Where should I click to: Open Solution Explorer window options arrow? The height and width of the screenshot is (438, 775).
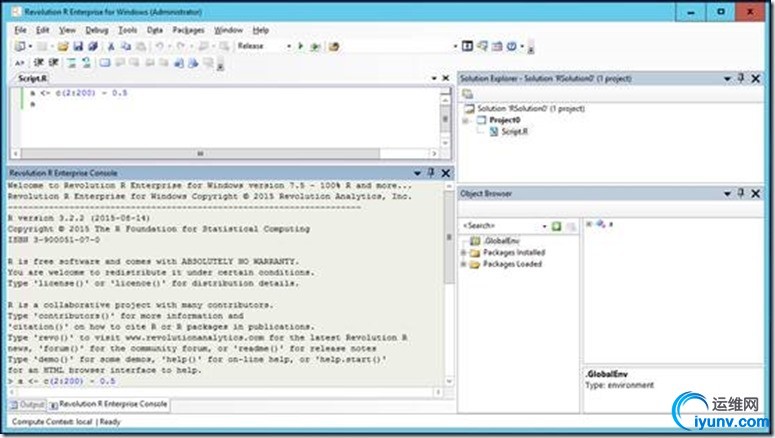coord(727,79)
